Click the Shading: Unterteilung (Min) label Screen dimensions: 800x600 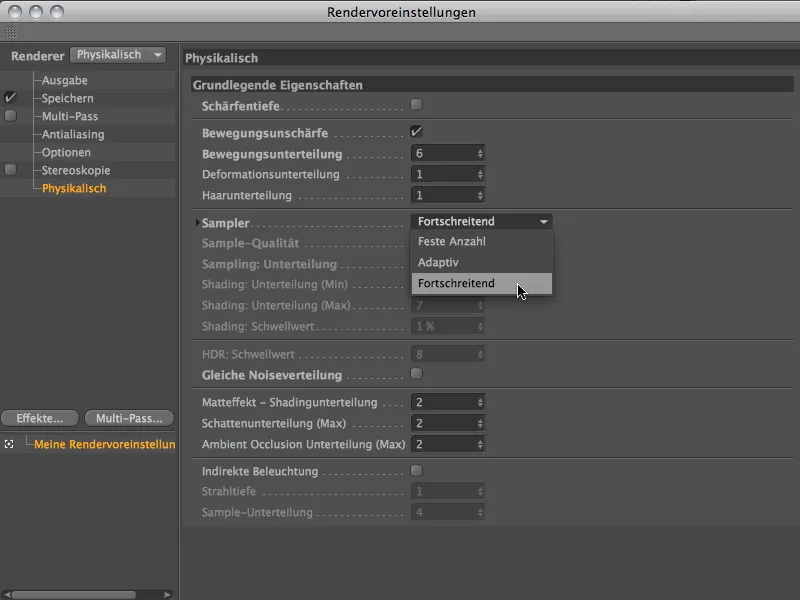click(274, 285)
